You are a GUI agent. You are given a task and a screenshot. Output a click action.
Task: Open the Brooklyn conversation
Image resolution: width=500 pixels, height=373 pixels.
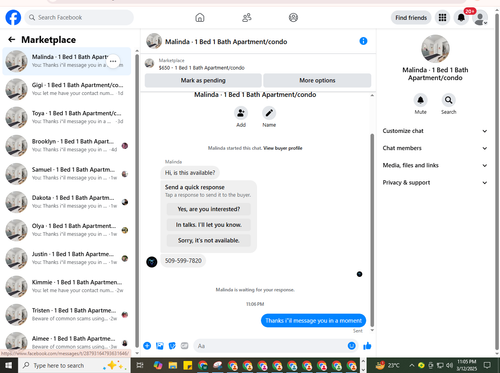click(x=67, y=146)
